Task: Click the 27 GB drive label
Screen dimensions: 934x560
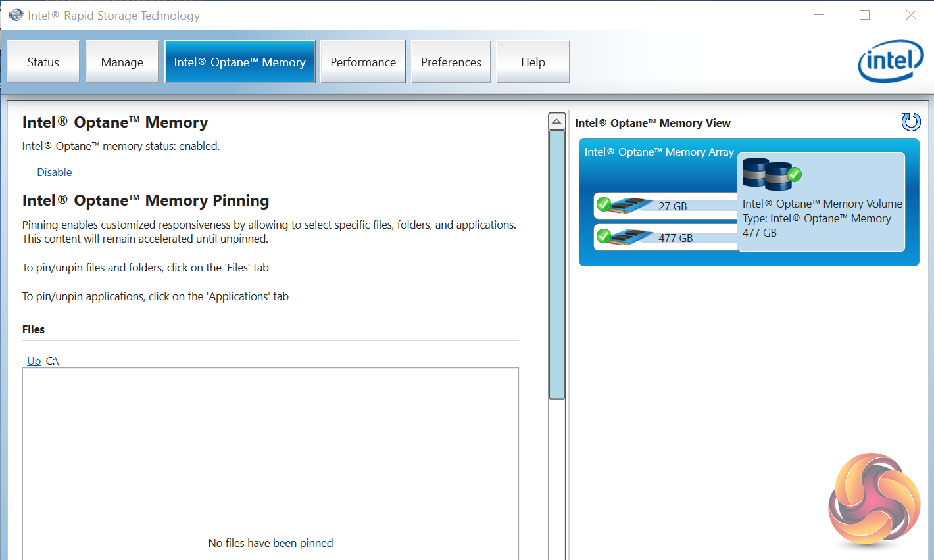Action: tap(673, 206)
